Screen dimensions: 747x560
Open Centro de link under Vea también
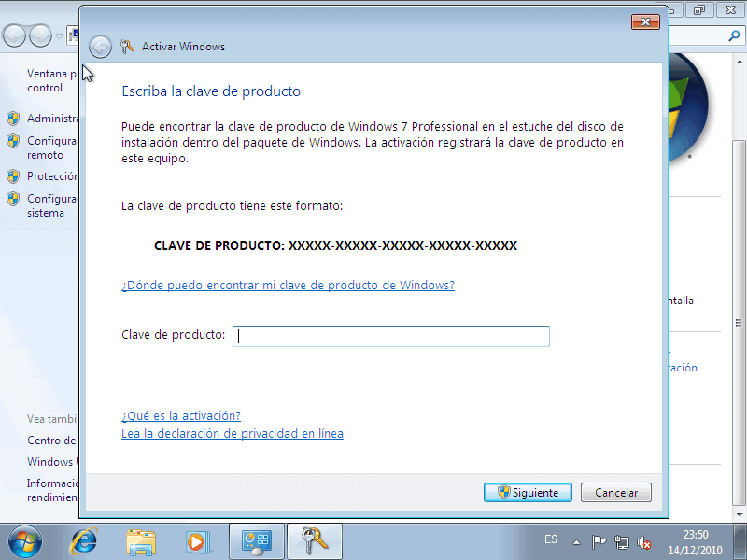click(x=51, y=441)
